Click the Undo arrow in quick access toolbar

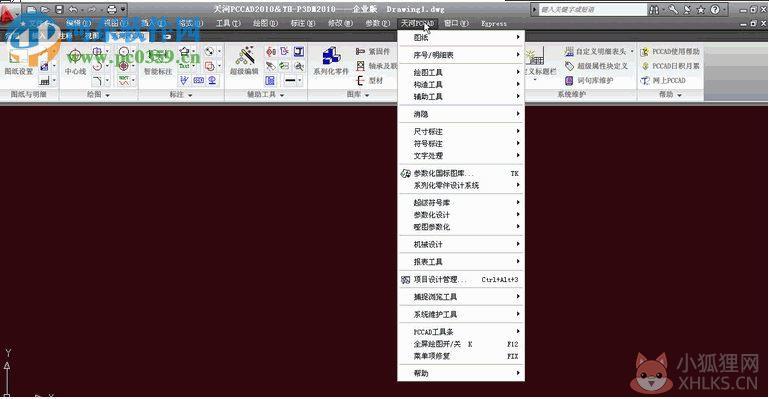click(73, 9)
